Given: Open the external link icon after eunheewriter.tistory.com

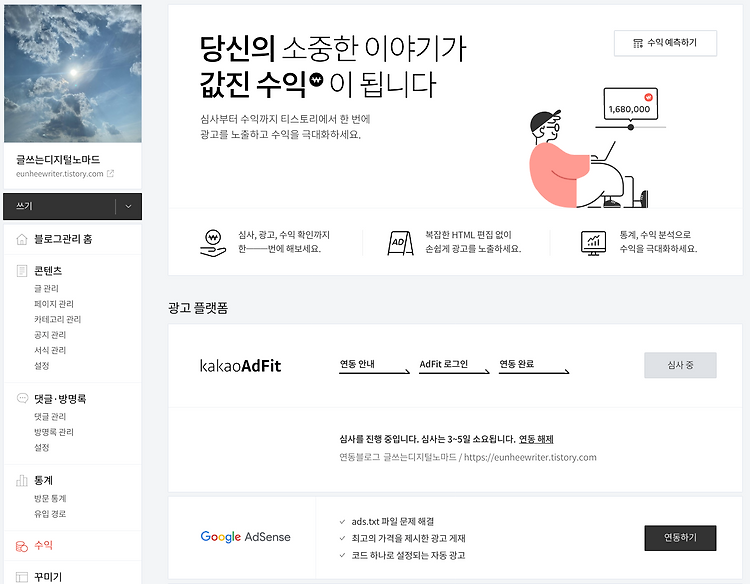Looking at the screenshot, I should pyautogui.click(x=110, y=174).
